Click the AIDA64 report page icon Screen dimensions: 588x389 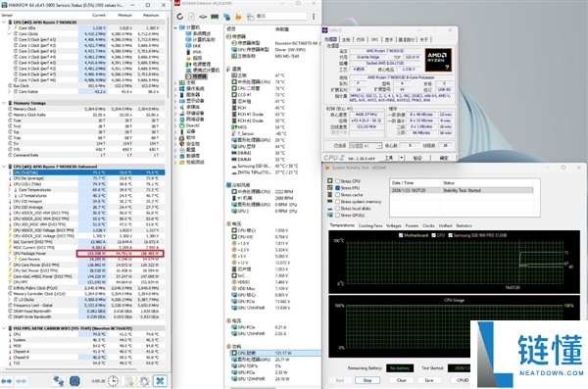click(x=192, y=17)
